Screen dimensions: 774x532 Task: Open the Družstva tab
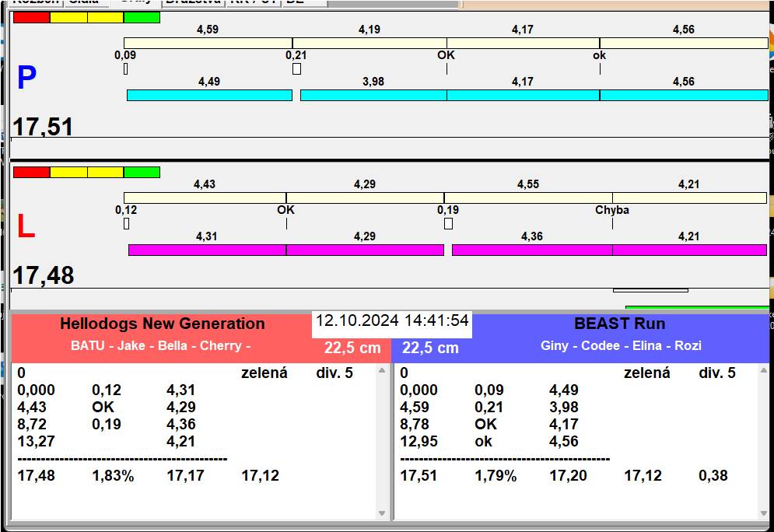[193, 2]
